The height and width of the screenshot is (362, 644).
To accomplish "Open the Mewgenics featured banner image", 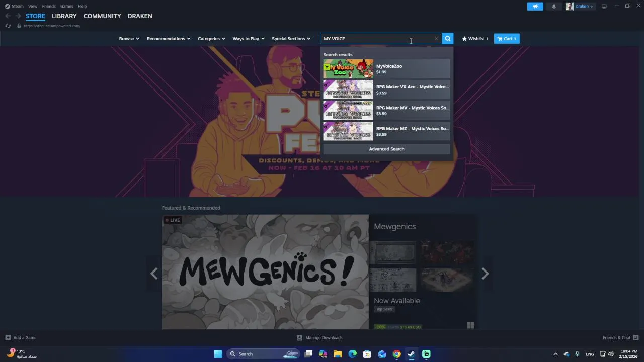I will [x=265, y=272].
